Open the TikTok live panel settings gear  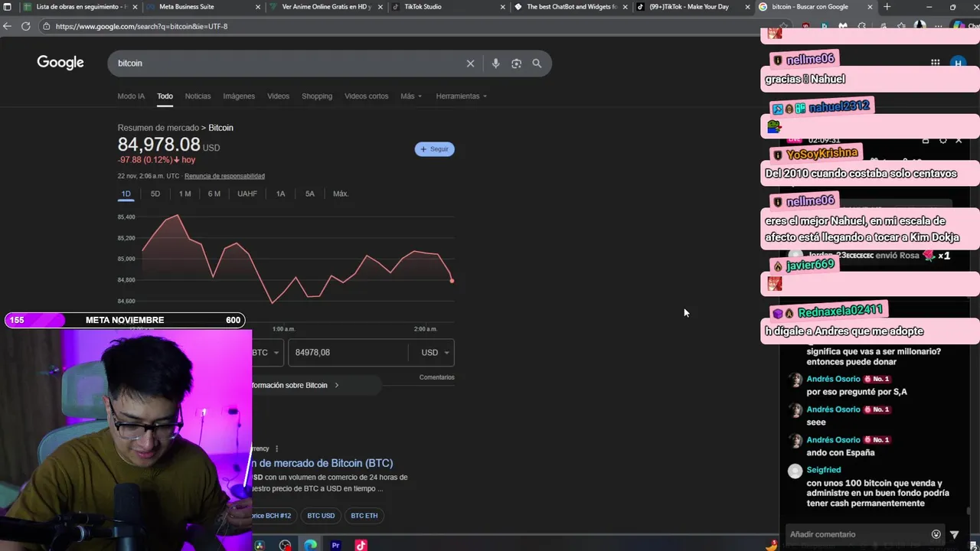[x=942, y=140]
